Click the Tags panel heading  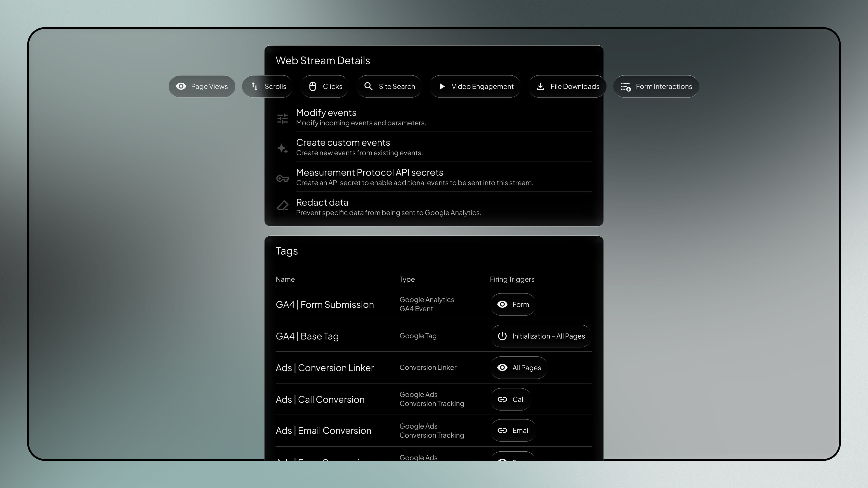click(x=287, y=251)
